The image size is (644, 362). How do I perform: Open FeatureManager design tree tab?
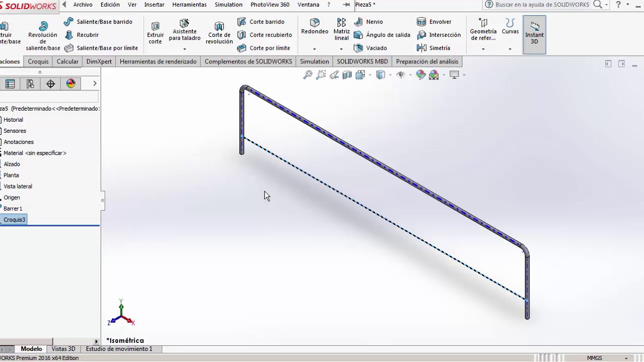[x=10, y=84]
